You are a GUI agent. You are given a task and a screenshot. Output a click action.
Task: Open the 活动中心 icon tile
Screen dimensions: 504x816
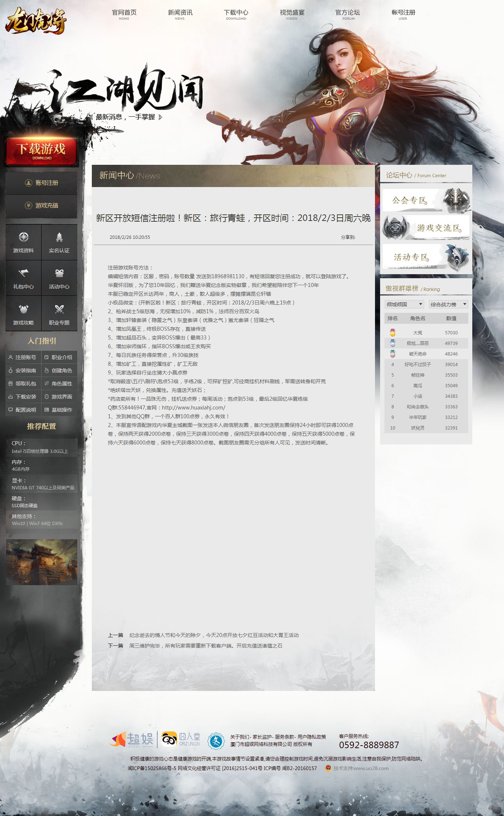coord(59,278)
